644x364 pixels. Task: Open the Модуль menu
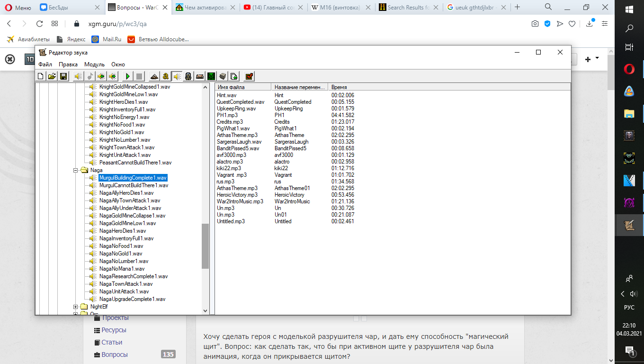[94, 64]
